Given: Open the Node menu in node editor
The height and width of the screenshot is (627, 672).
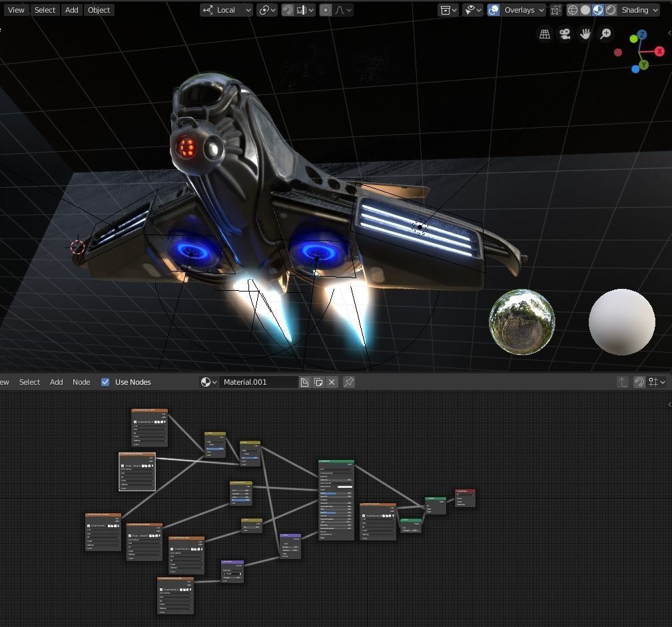Looking at the screenshot, I should 81,382.
